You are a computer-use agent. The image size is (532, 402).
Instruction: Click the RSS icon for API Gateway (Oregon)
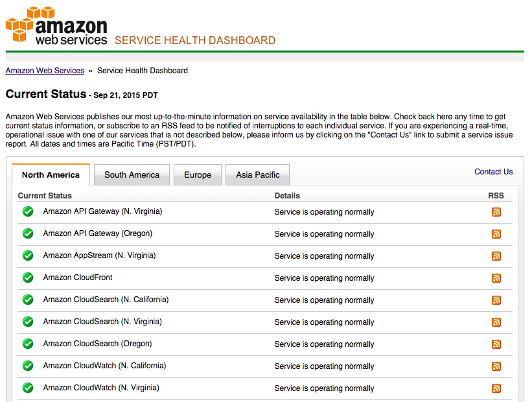click(x=496, y=233)
